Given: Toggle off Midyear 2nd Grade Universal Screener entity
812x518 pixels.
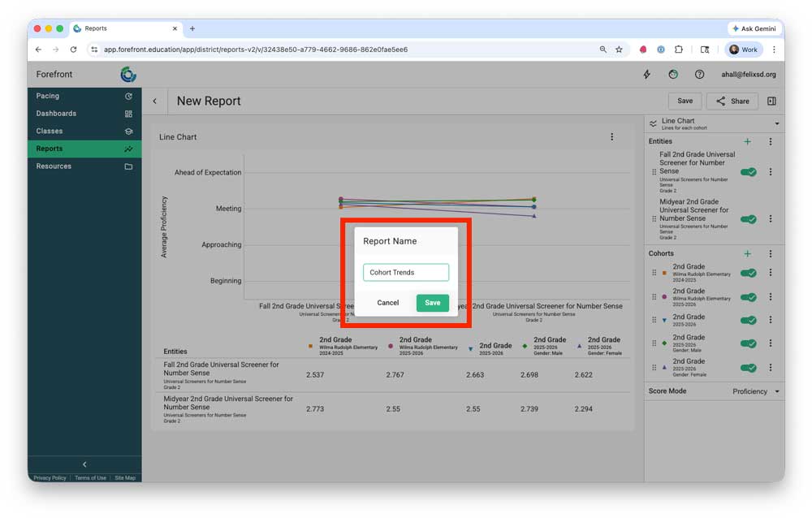Looking at the screenshot, I should click(x=748, y=219).
